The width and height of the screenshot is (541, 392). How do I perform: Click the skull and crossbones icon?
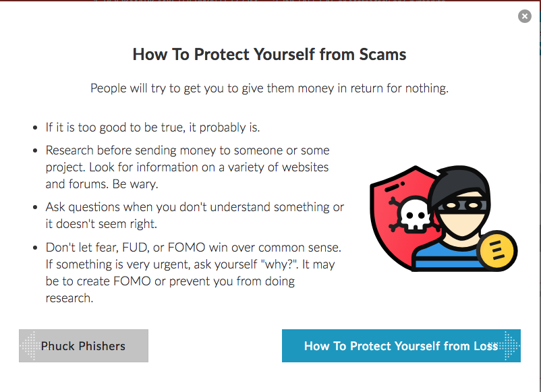click(x=413, y=215)
